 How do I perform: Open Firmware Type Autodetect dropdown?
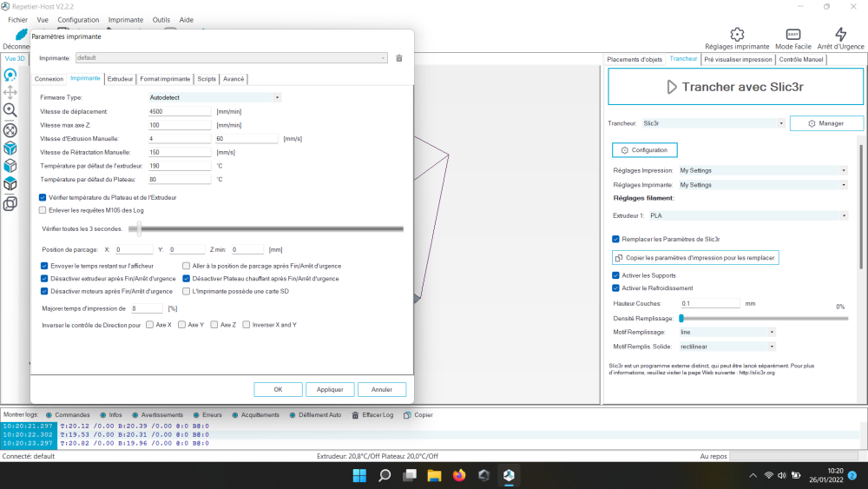coord(214,97)
